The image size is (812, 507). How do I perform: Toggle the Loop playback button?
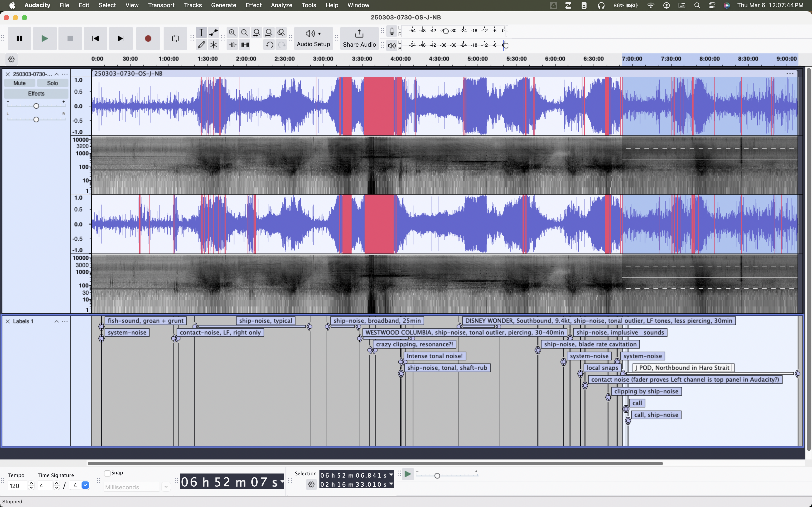(175, 38)
